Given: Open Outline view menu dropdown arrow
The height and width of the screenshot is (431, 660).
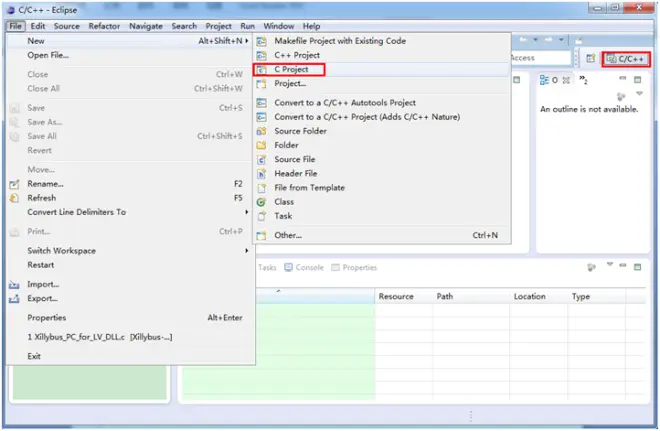Looking at the screenshot, I should 639,93.
